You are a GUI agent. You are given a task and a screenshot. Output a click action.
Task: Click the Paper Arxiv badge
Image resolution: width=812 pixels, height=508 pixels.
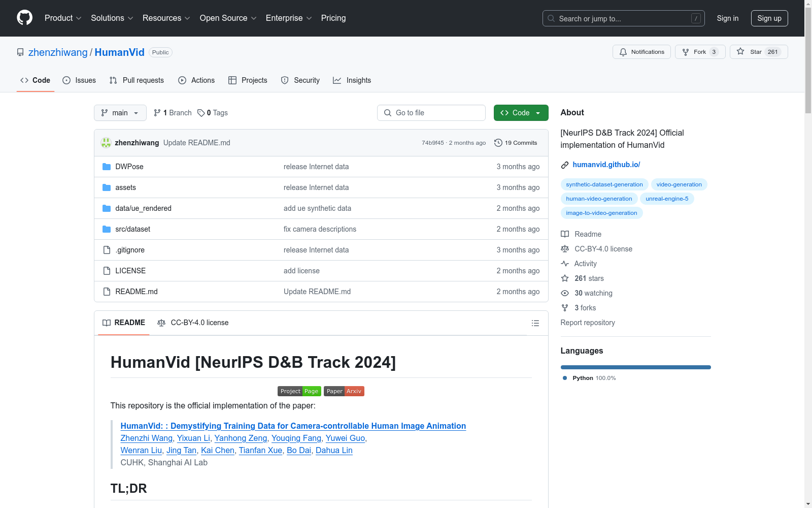[344, 391]
